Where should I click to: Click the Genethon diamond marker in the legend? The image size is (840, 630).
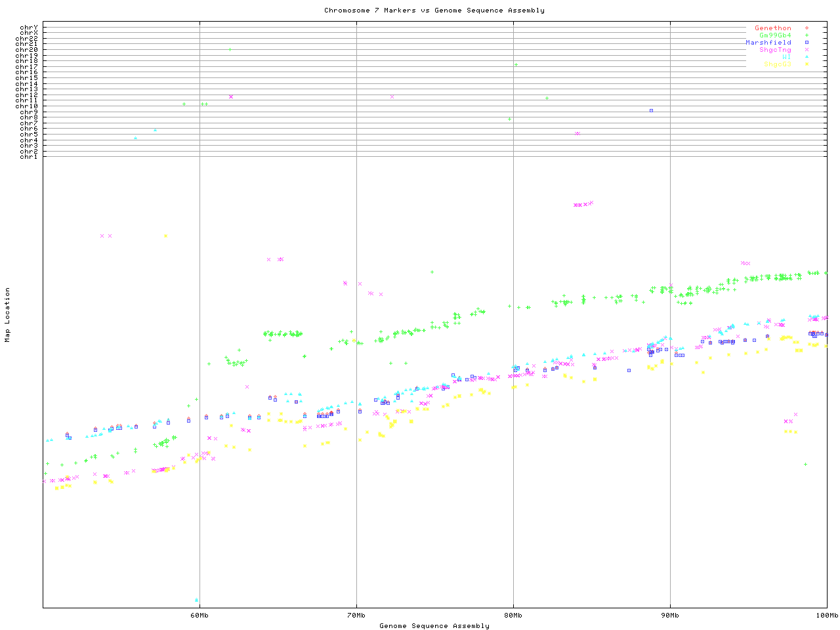807,28
